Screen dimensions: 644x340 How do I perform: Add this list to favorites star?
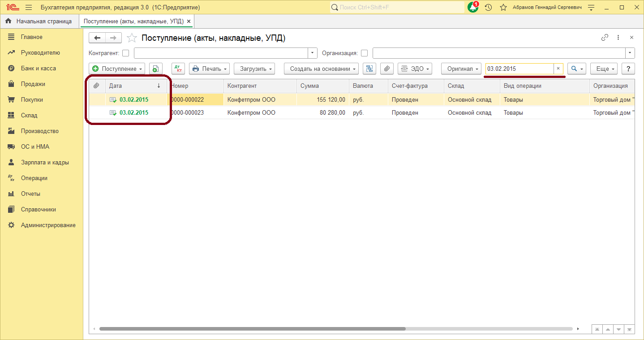[x=132, y=38]
